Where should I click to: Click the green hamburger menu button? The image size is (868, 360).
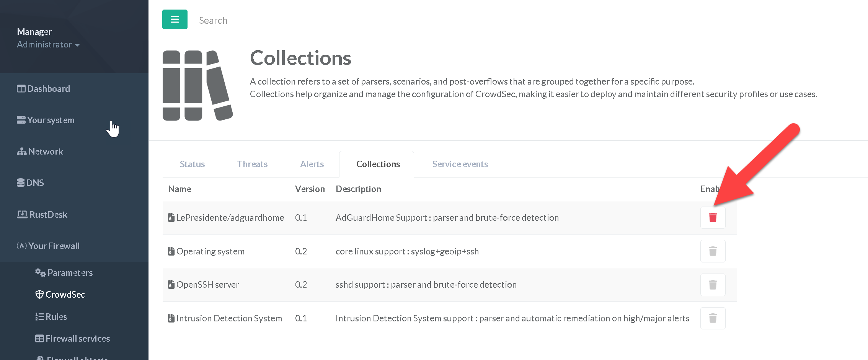pyautogui.click(x=175, y=20)
